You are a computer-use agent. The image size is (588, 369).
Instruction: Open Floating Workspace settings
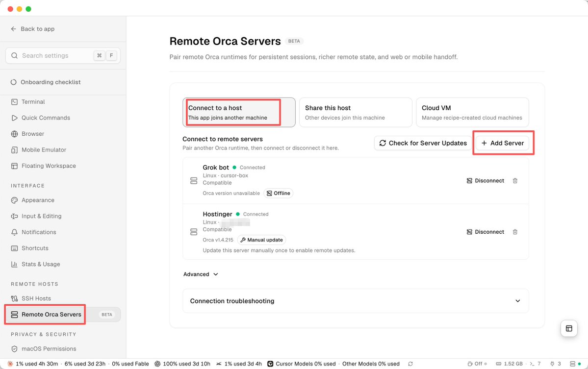click(44, 166)
